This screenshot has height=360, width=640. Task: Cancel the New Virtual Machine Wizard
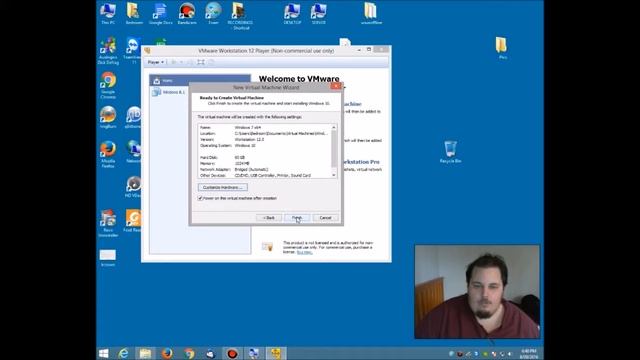pos(325,218)
